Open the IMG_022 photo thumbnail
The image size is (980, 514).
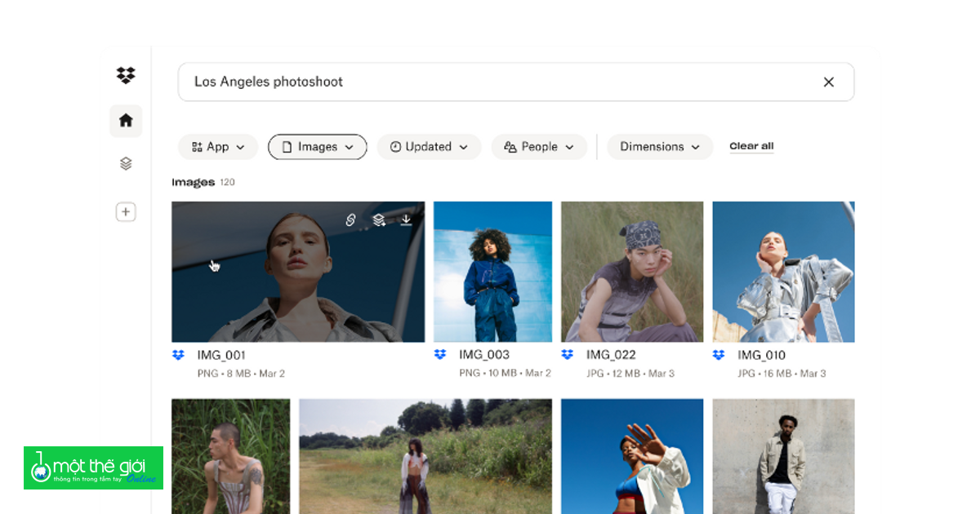[x=631, y=272]
